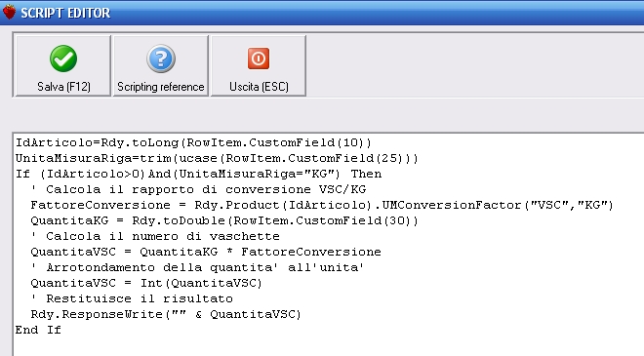Click the red Uscita power icon

[x=259, y=59]
